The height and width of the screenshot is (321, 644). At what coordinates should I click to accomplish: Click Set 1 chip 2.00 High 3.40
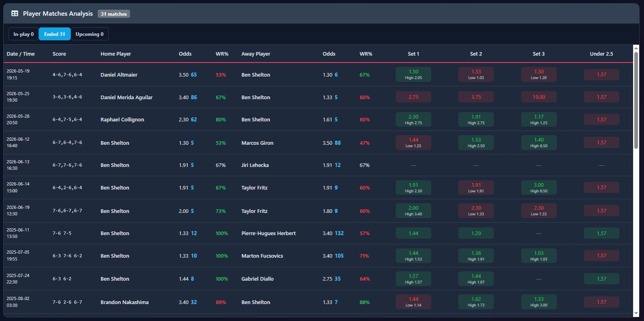point(413,211)
